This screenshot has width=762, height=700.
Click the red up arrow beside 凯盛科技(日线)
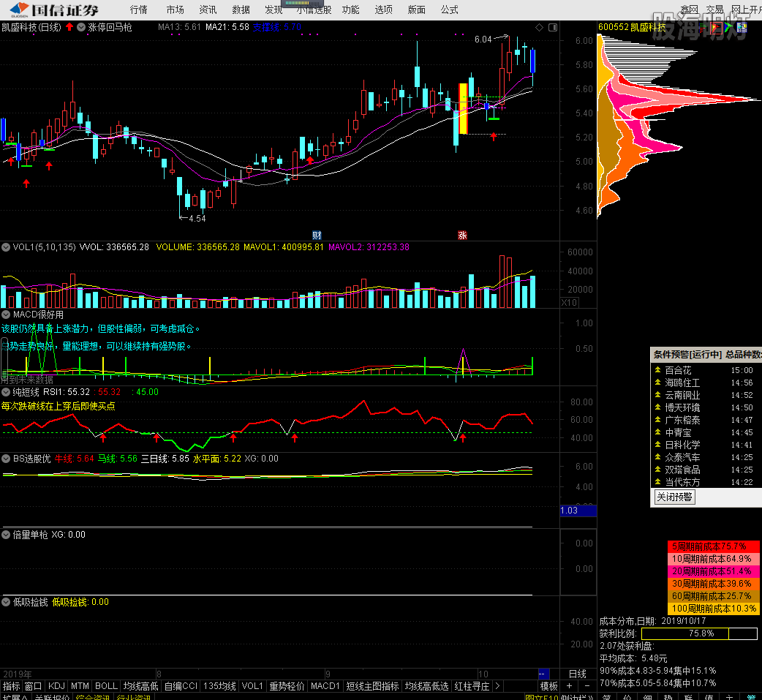pyautogui.click(x=69, y=27)
